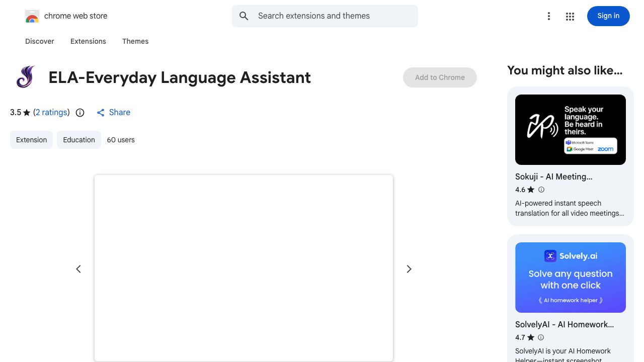Open the 'SolvelyAI - AI Homework...' title
The width and height of the screenshot is (644, 362).
(565, 325)
